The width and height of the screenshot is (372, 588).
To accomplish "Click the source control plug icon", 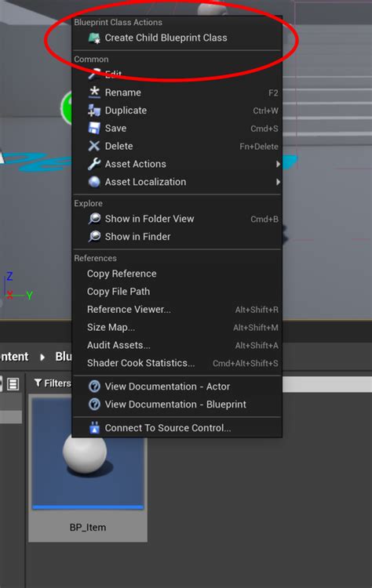I will [94, 428].
